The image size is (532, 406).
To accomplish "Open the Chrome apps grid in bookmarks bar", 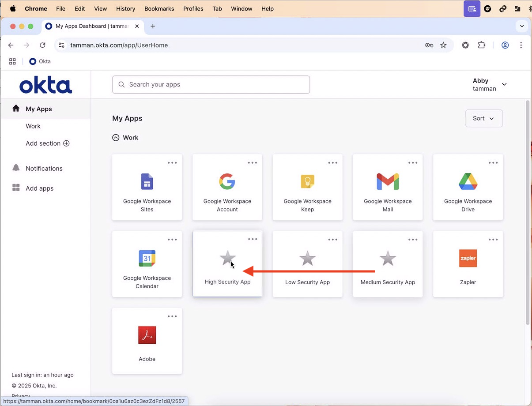I will coord(12,61).
